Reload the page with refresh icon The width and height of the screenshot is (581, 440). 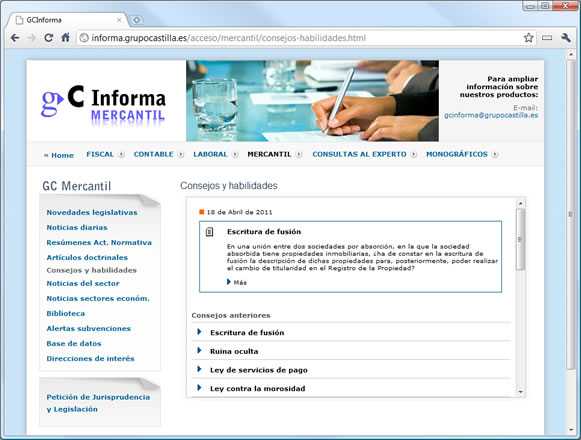click(x=49, y=38)
